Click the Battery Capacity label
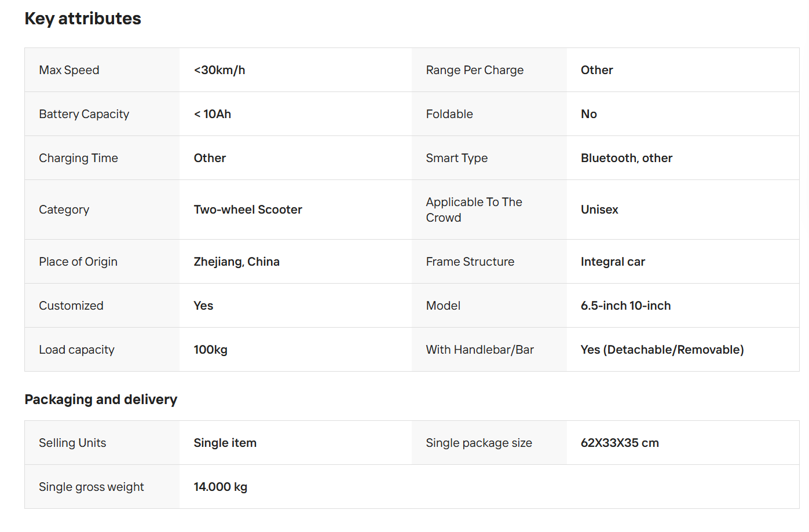The width and height of the screenshot is (809, 532). point(84,114)
